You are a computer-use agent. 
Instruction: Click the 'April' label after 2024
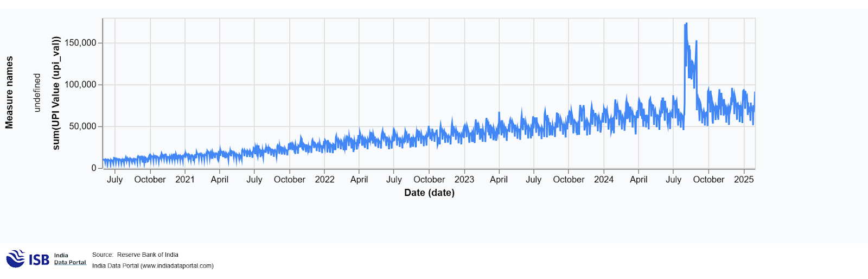click(x=639, y=180)
